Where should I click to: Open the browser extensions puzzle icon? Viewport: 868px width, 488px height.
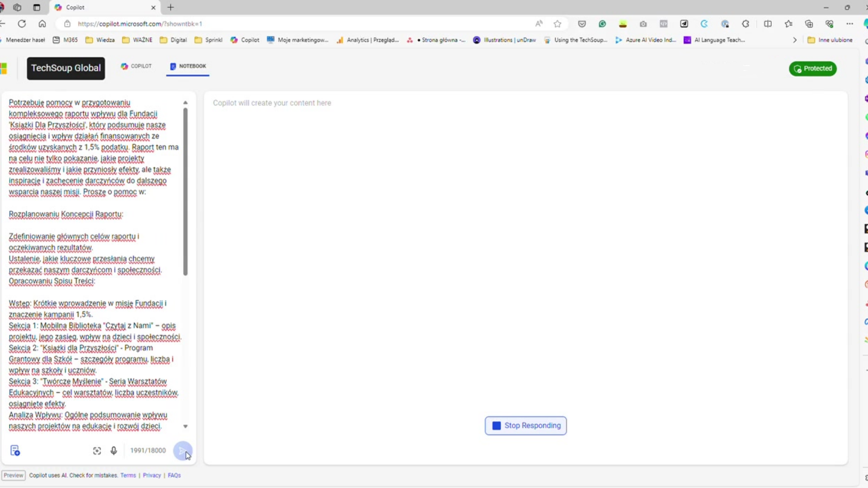(745, 24)
